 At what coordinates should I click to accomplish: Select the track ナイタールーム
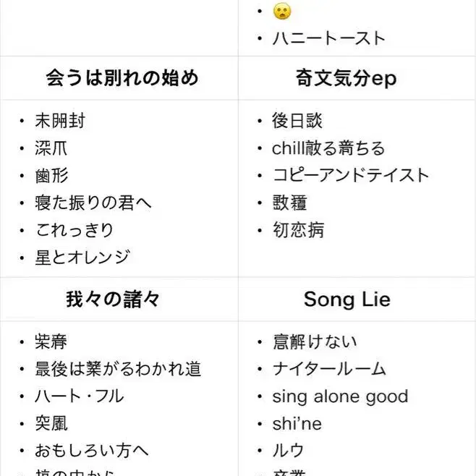(329, 369)
